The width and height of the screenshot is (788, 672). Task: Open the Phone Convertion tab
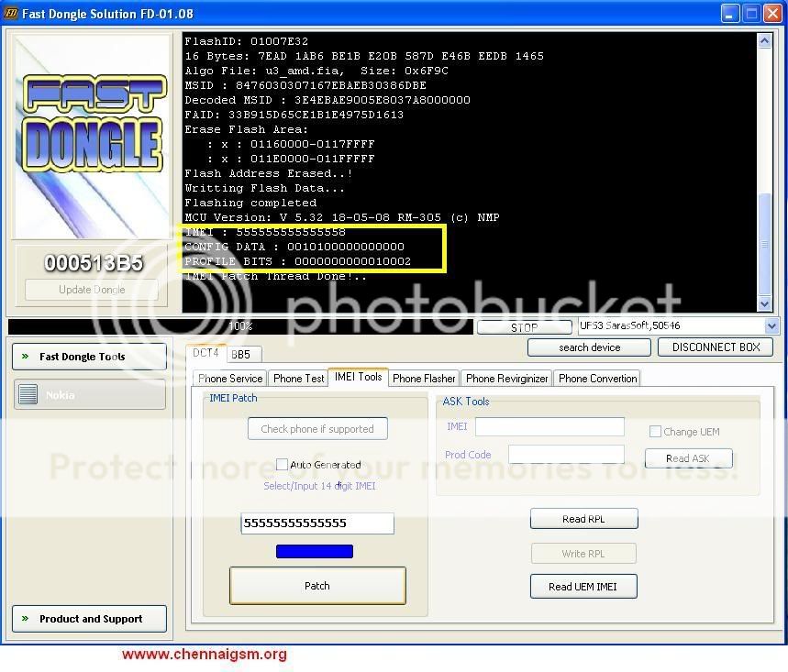tap(597, 379)
